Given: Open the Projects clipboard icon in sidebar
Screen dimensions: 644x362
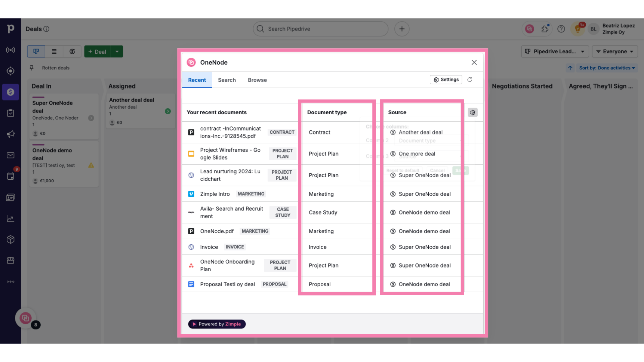Looking at the screenshot, I should point(10,113).
